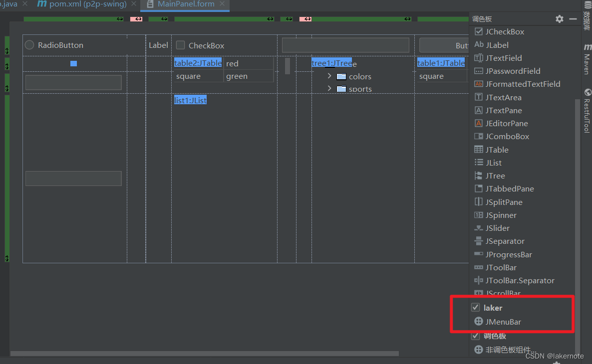Select JTable component in palette
The image size is (592, 364).
[x=497, y=150]
